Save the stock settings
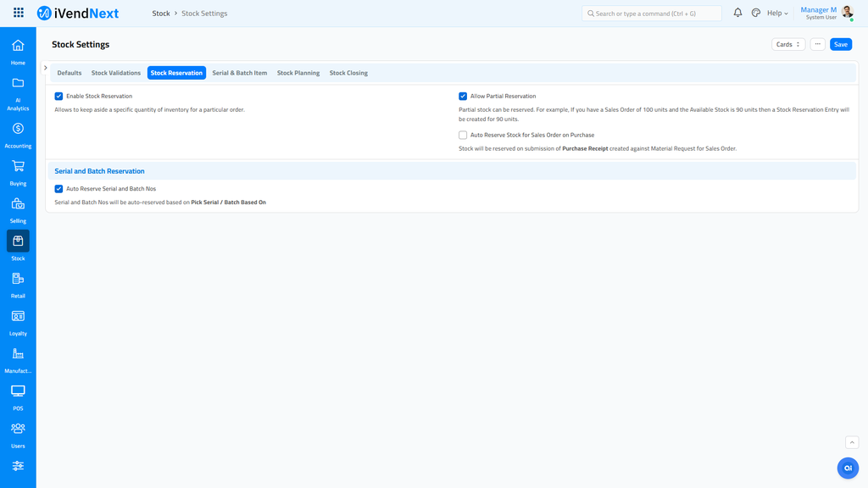Viewport: 868px width, 488px height. (840, 44)
